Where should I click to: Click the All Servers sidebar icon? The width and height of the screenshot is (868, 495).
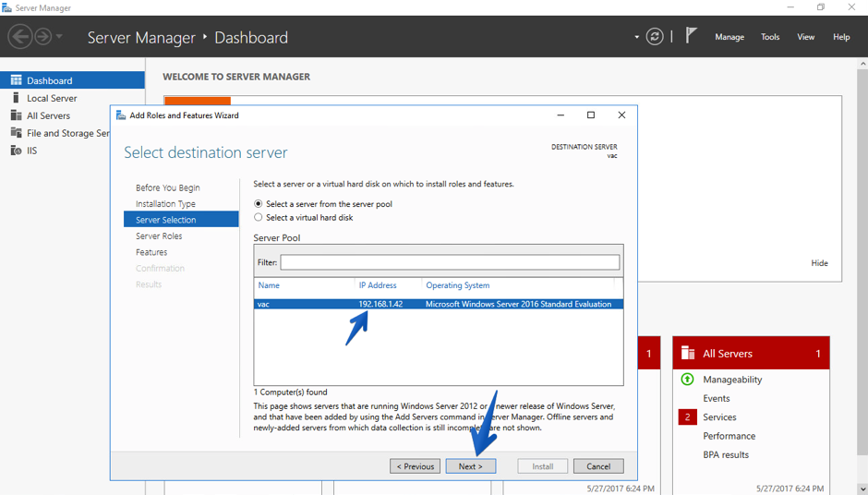16,115
